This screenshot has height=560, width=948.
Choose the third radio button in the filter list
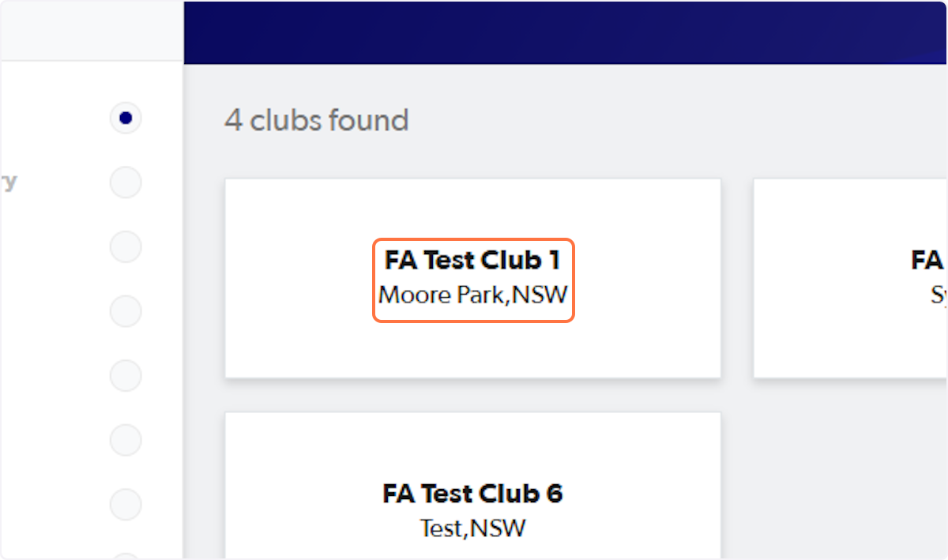(x=126, y=246)
